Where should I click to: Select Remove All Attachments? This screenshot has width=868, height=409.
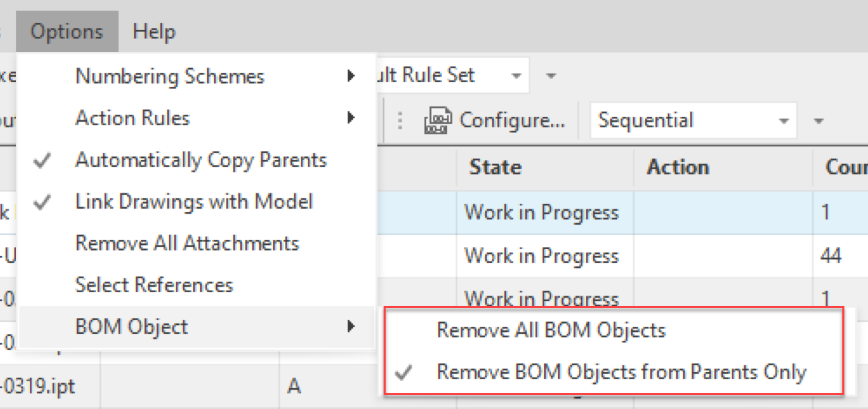[x=187, y=243]
